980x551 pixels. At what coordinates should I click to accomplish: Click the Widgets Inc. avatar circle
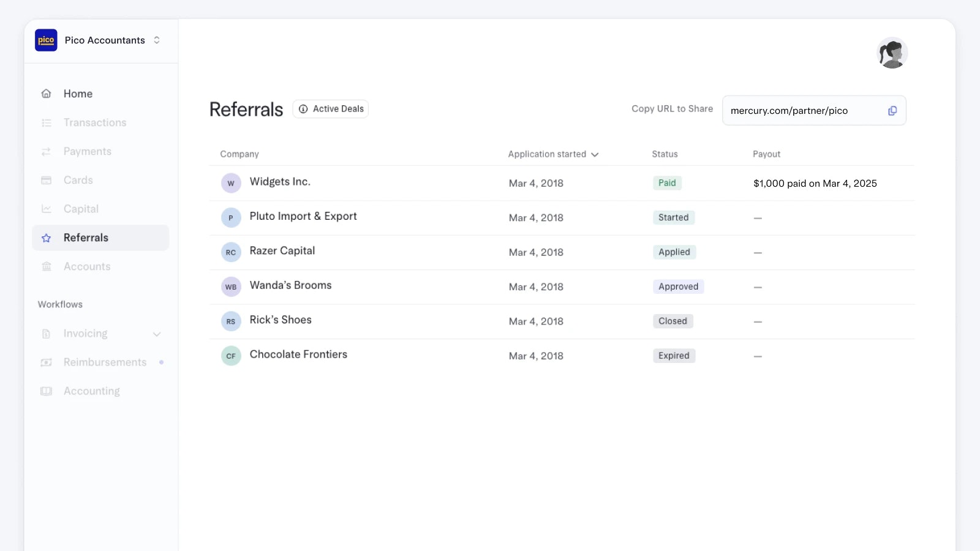231,182
